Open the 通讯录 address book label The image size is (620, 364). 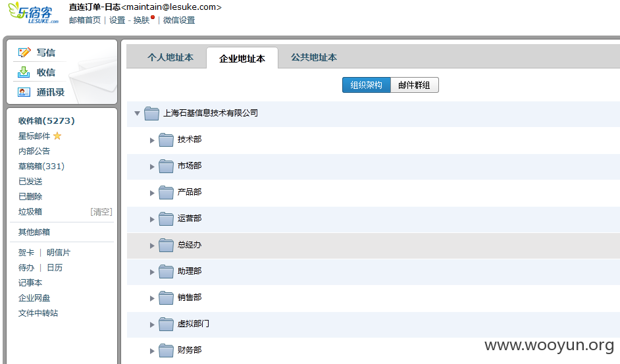[x=51, y=92]
